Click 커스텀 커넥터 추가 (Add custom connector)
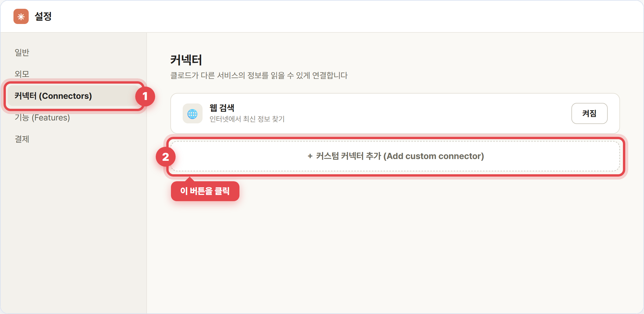 click(x=395, y=156)
